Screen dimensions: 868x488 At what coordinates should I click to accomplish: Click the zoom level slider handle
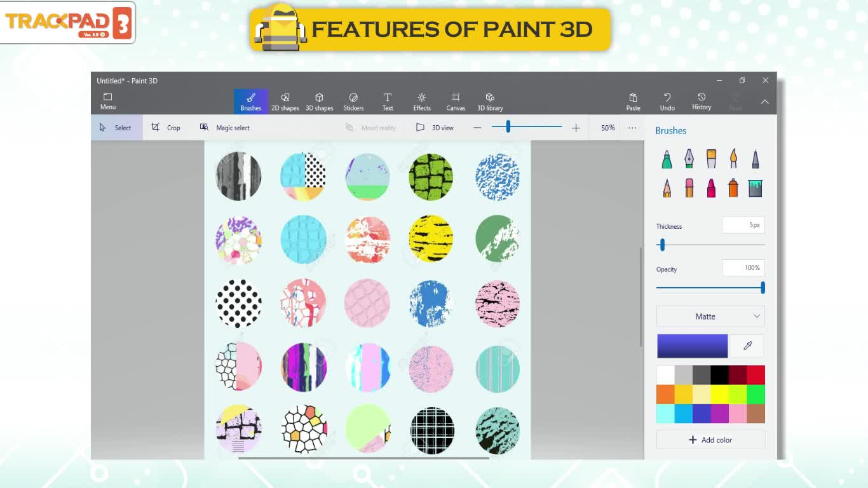[508, 127]
